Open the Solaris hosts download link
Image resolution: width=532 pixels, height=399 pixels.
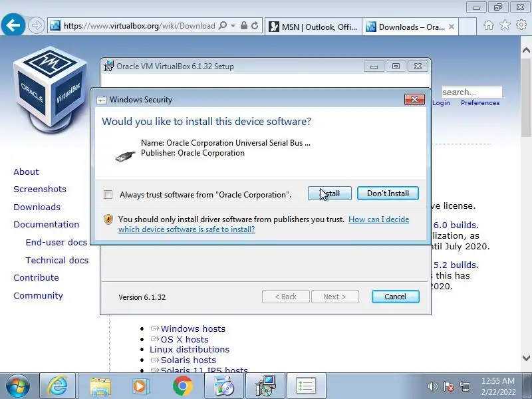[188, 360]
